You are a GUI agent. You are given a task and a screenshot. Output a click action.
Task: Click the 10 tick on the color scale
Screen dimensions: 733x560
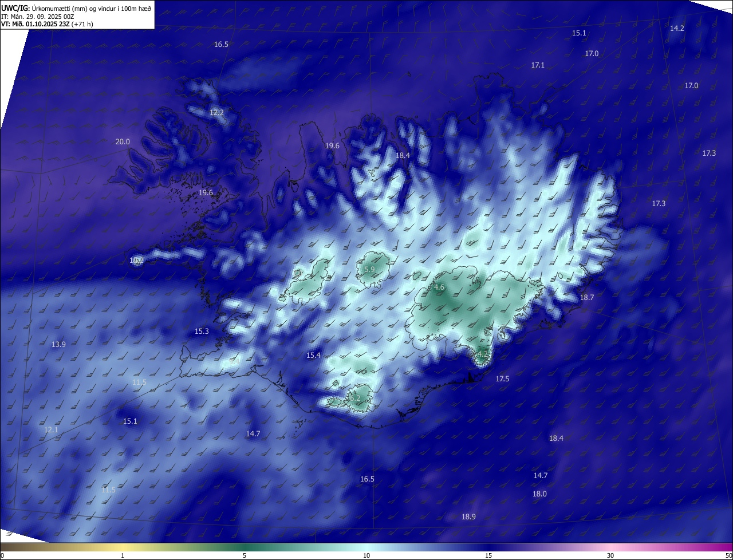(366, 555)
